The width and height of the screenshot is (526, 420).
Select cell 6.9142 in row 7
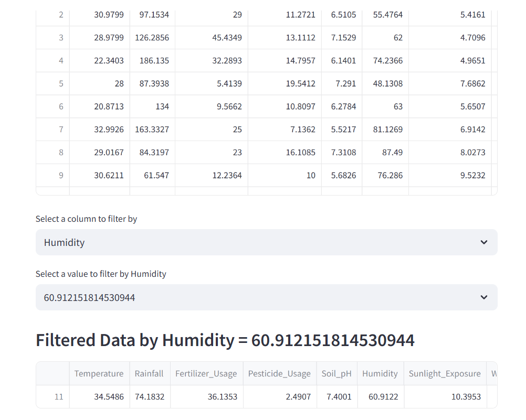pos(450,130)
